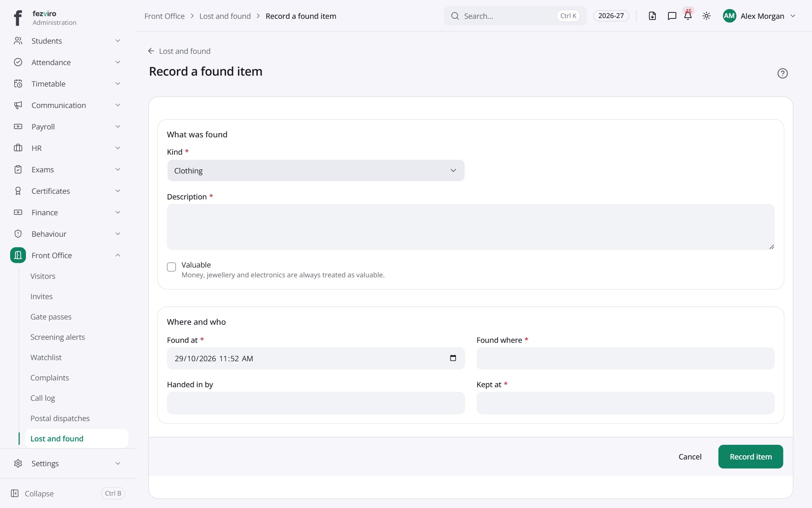
Task: Expand the HR section chevron
Action: [x=118, y=148]
